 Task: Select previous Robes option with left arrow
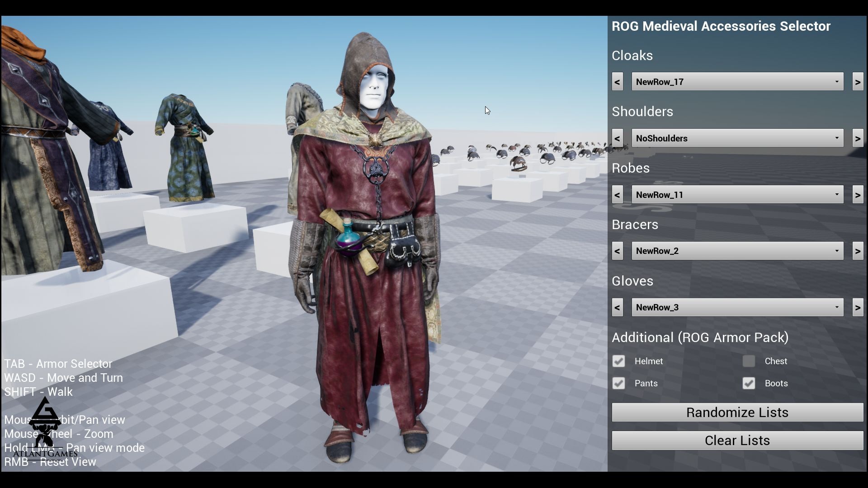(x=617, y=195)
